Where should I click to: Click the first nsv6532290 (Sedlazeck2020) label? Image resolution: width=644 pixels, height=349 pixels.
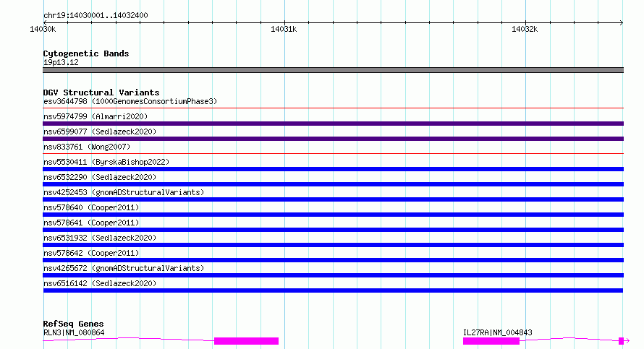coord(100,177)
